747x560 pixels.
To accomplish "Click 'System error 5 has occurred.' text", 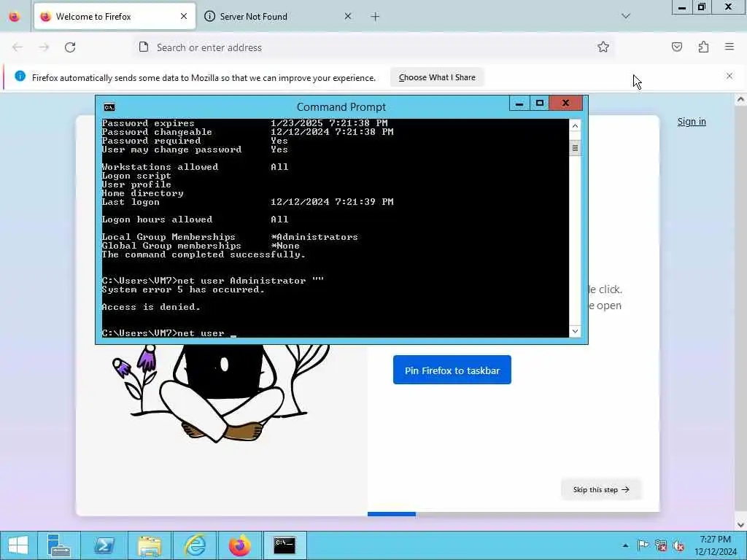I will click(x=183, y=289).
